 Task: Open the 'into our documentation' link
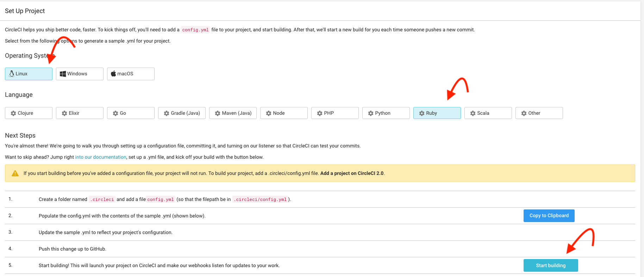(x=101, y=157)
